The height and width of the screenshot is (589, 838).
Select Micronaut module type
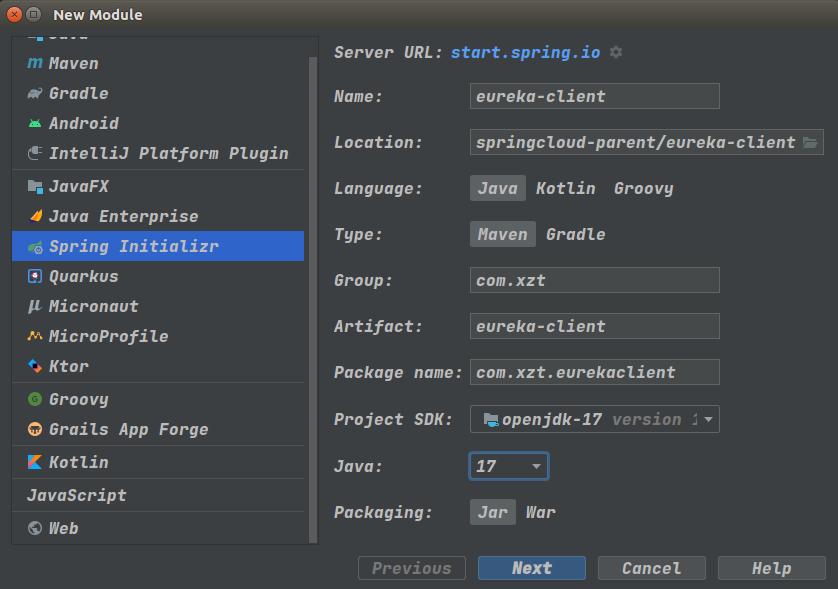tap(93, 306)
